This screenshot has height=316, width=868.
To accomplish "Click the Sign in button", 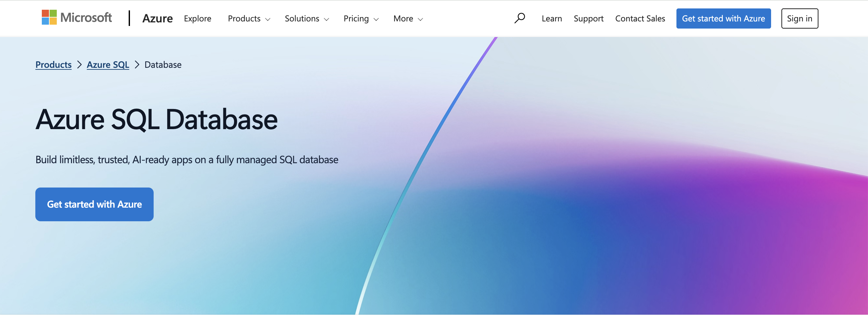I will coord(799,18).
